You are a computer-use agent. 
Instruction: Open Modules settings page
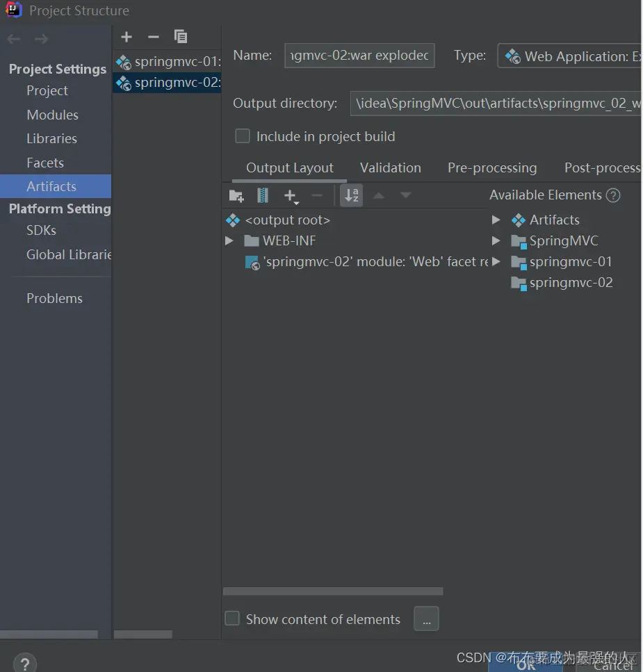[53, 115]
